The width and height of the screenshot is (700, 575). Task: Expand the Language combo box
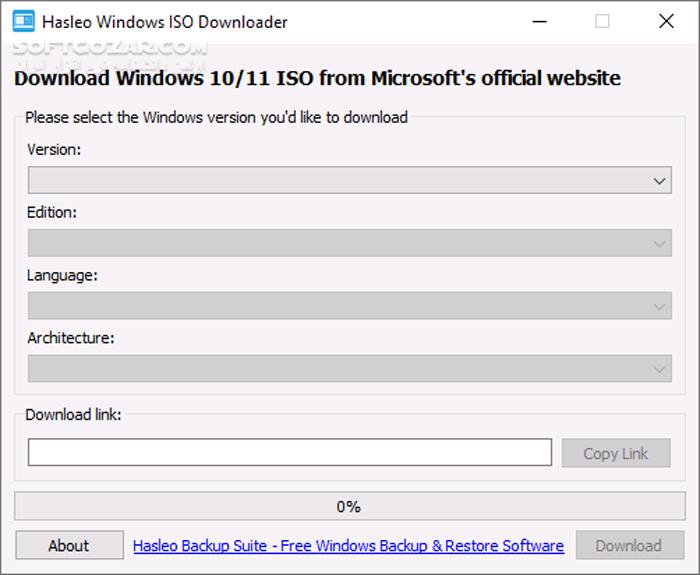click(x=350, y=306)
